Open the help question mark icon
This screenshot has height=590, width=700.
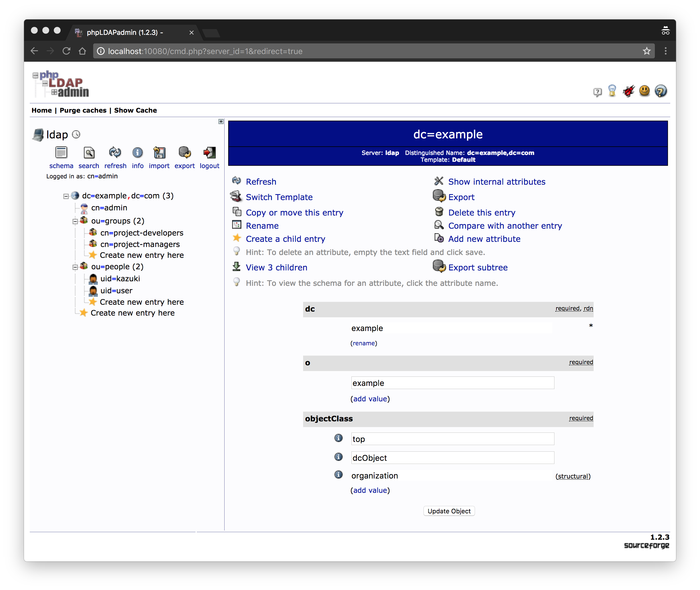[661, 91]
